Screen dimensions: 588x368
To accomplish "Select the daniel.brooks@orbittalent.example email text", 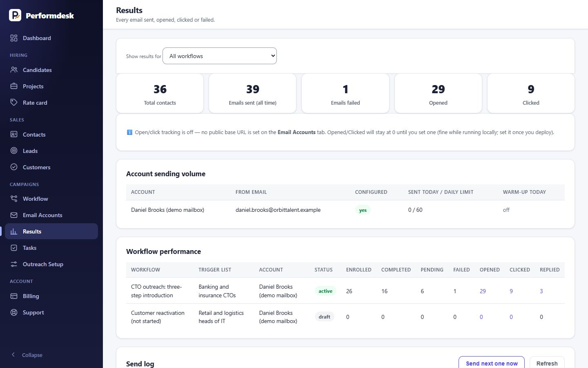I will click(278, 210).
